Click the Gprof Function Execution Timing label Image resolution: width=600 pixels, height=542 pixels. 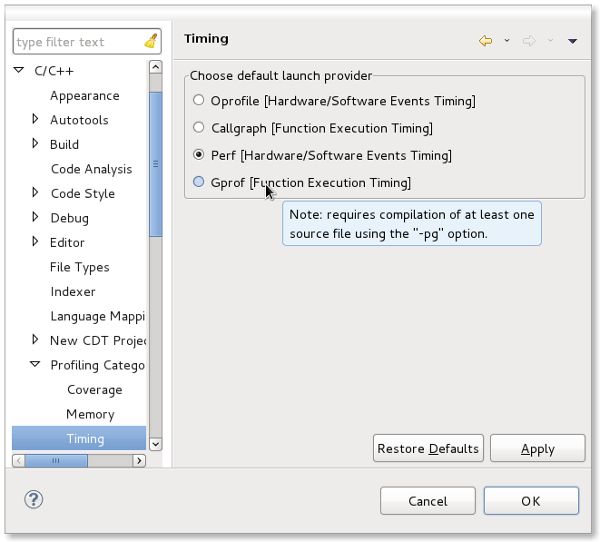click(311, 183)
